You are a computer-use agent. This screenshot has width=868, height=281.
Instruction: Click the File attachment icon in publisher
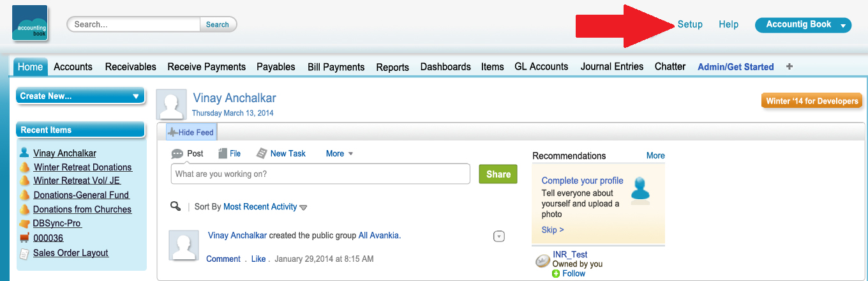pos(223,153)
